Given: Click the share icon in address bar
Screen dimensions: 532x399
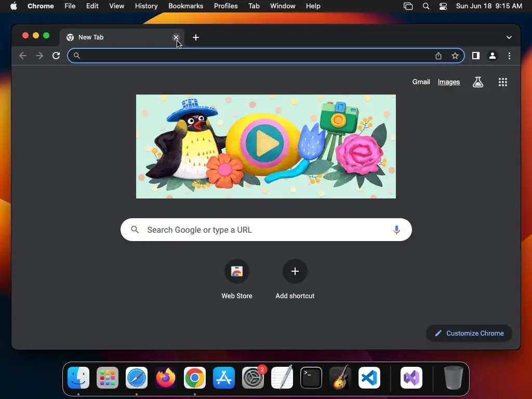Looking at the screenshot, I should (438, 56).
